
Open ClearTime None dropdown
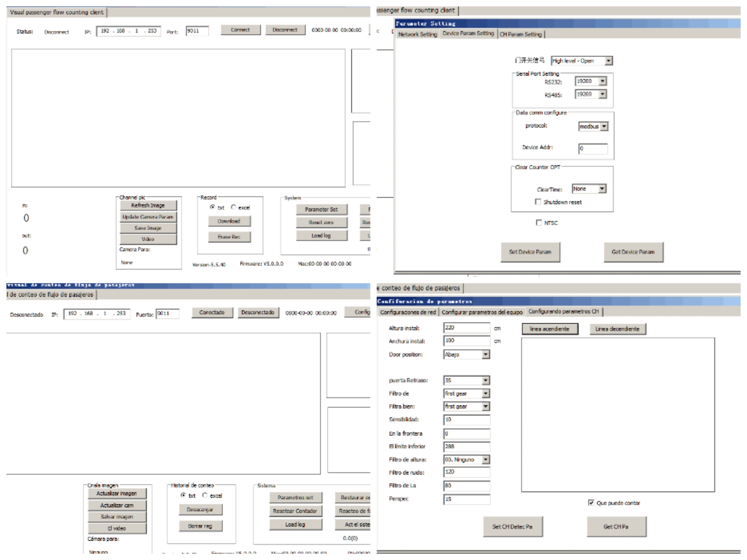589,189
